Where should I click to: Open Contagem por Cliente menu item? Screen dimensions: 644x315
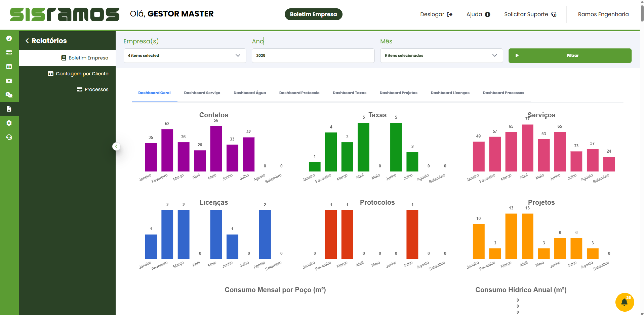78,73
